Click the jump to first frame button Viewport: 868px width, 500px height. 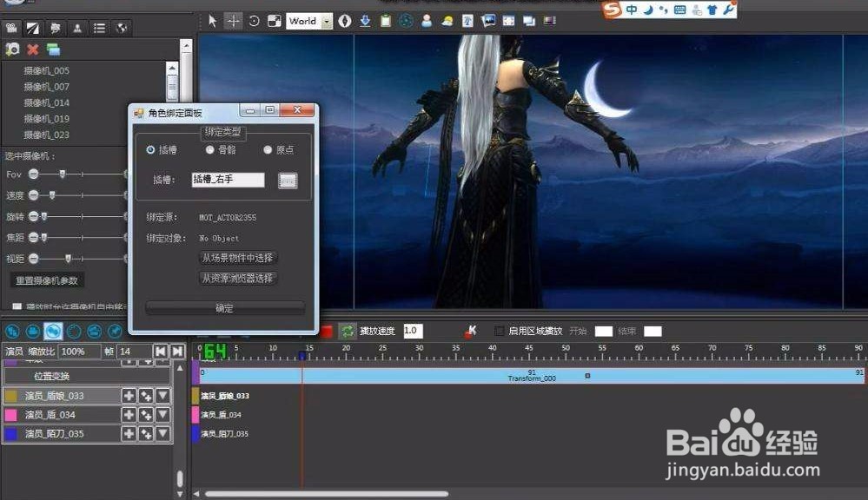(x=161, y=352)
